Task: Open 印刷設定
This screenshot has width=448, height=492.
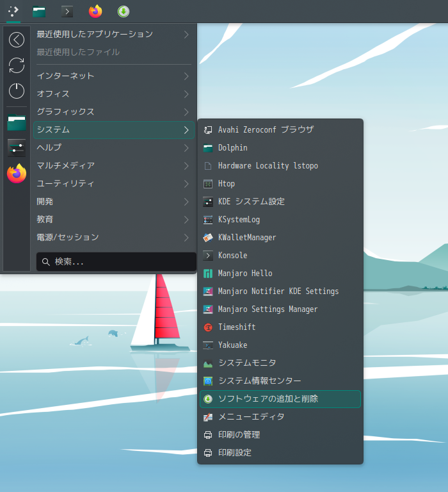Action: point(280,453)
